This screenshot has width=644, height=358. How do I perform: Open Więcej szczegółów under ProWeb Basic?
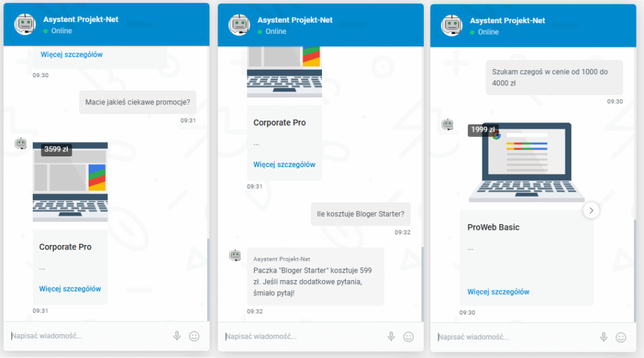point(498,291)
